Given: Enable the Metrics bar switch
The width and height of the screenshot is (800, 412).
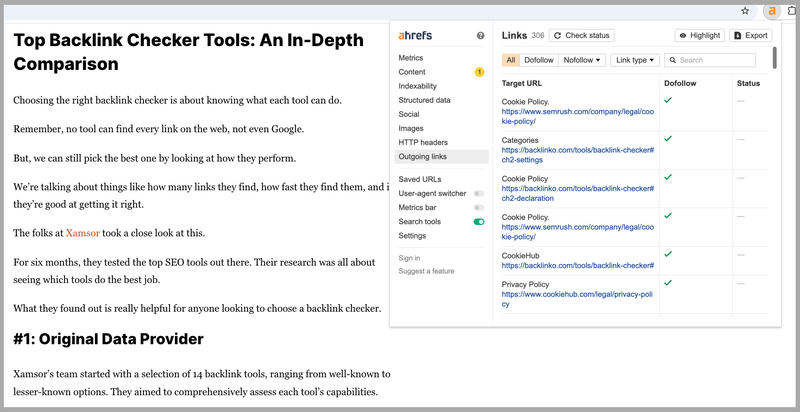Looking at the screenshot, I should (x=479, y=208).
